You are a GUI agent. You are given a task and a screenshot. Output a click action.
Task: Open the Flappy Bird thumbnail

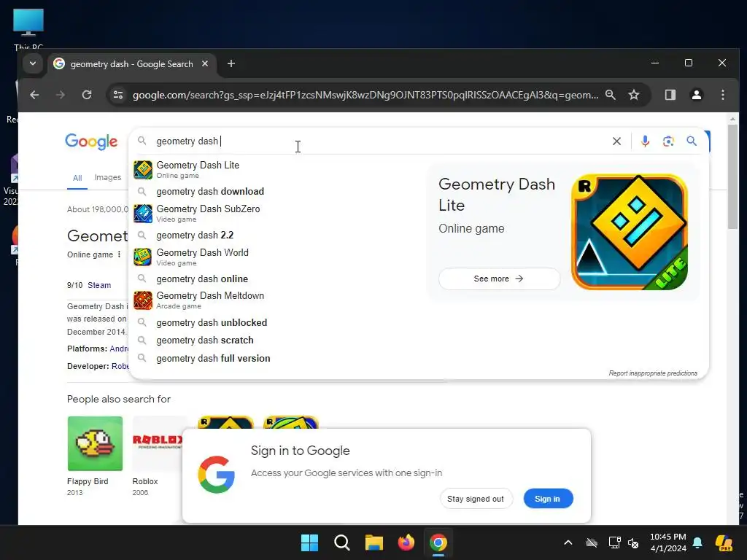tap(95, 443)
